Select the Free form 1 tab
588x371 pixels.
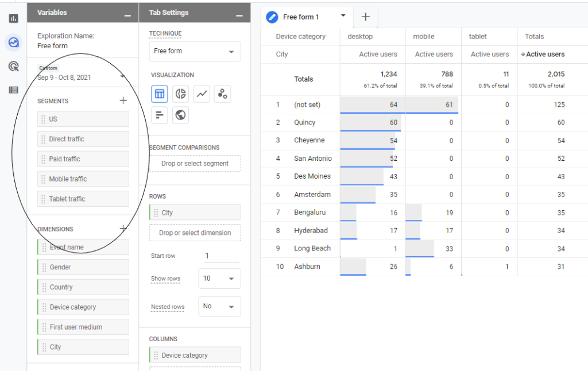pos(300,17)
